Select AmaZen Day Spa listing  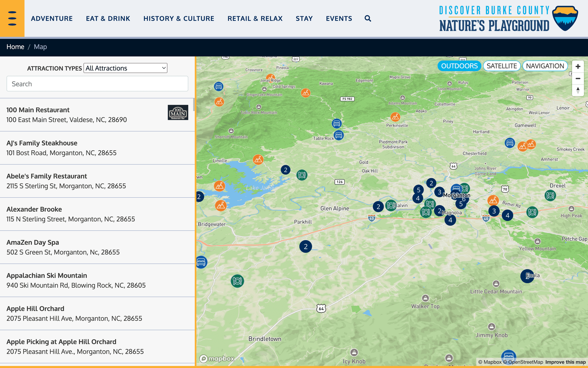click(x=97, y=247)
